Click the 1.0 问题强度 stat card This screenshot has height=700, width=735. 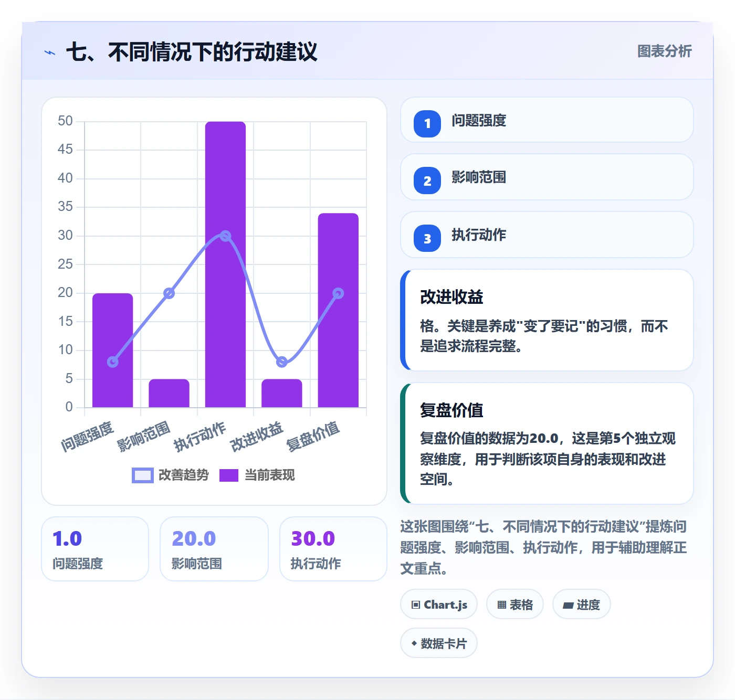coord(95,549)
